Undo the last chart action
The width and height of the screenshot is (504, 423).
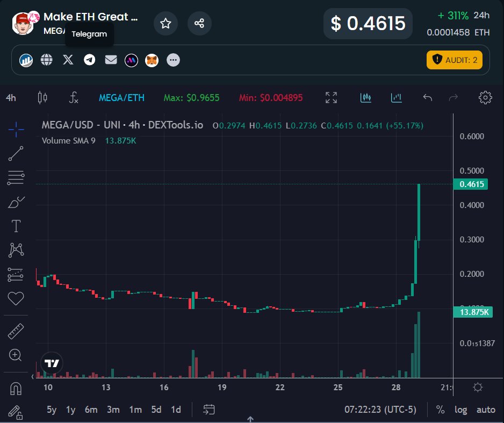click(x=428, y=97)
